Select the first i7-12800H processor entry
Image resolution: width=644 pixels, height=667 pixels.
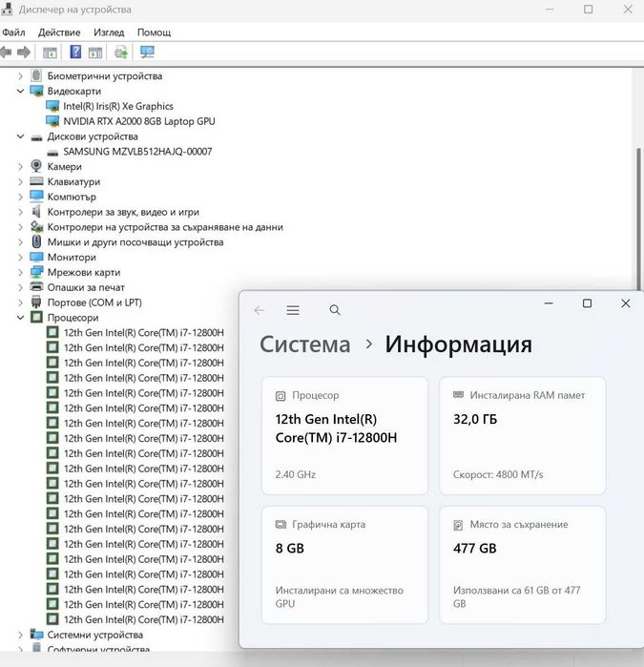pos(144,333)
